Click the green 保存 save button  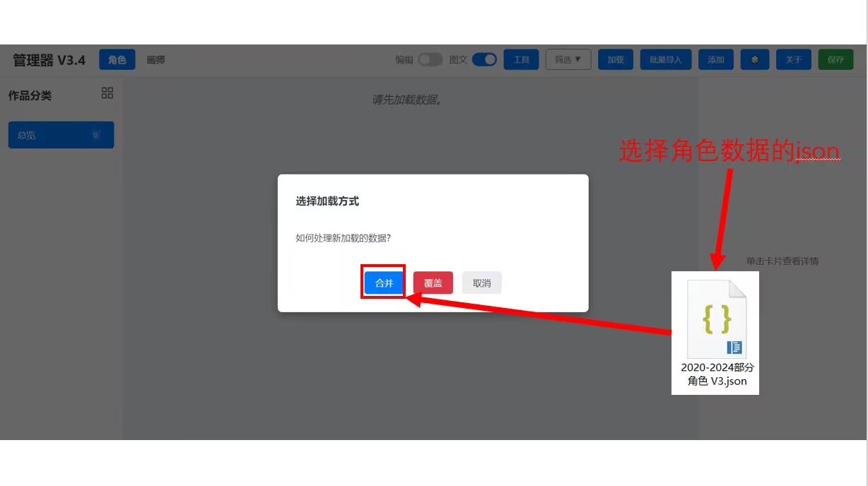click(x=835, y=60)
